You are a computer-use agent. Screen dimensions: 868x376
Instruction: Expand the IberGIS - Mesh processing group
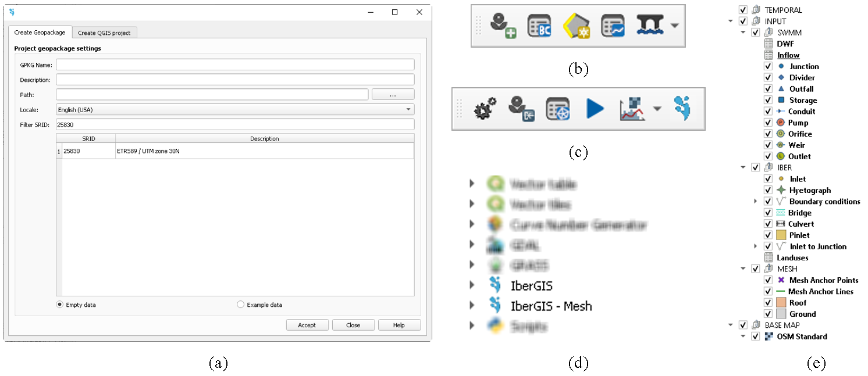472,306
